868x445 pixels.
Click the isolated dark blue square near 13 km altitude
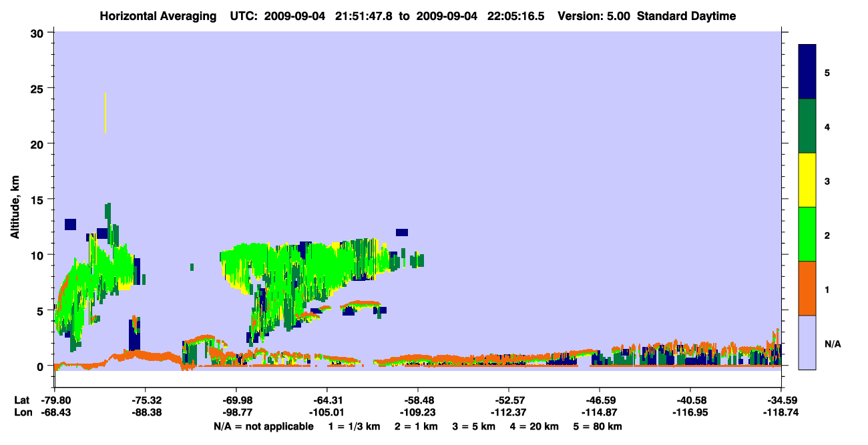pyautogui.click(x=70, y=224)
